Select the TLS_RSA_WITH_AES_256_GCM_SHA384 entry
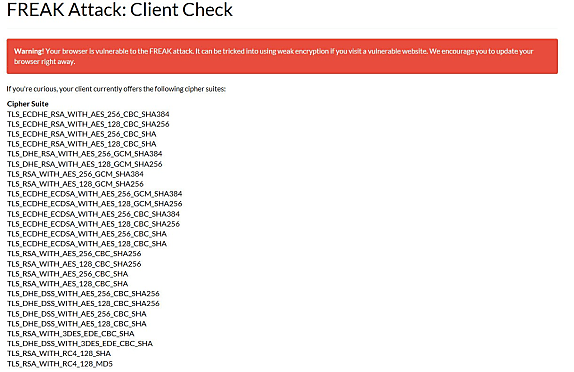This screenshot has height=372, width=574. coord(75,174)
